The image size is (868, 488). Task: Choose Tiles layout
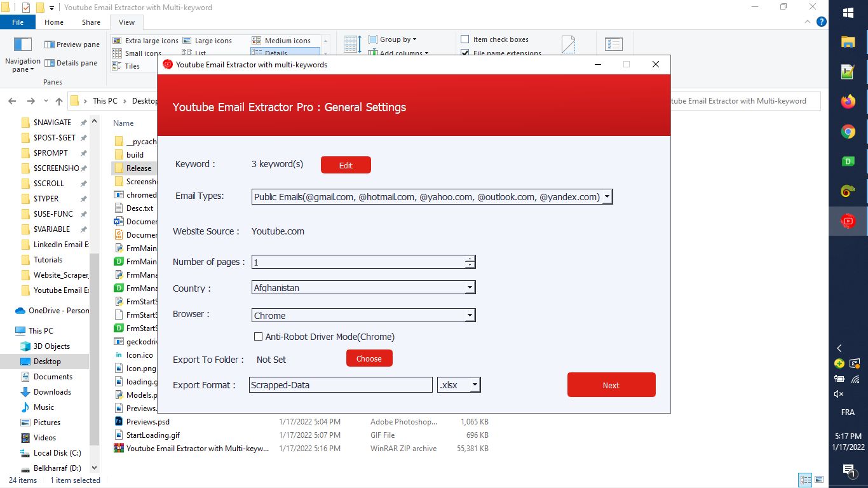coord(126,66)
